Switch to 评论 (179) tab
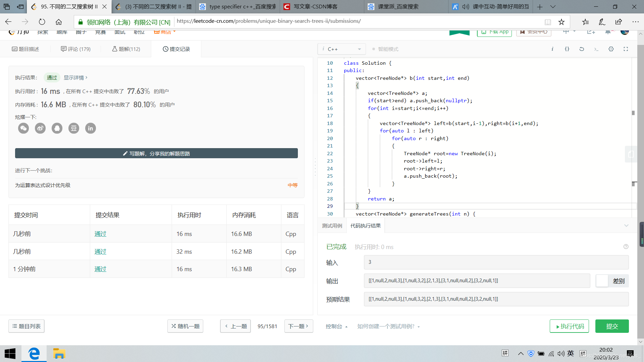 tap(76, 49)
